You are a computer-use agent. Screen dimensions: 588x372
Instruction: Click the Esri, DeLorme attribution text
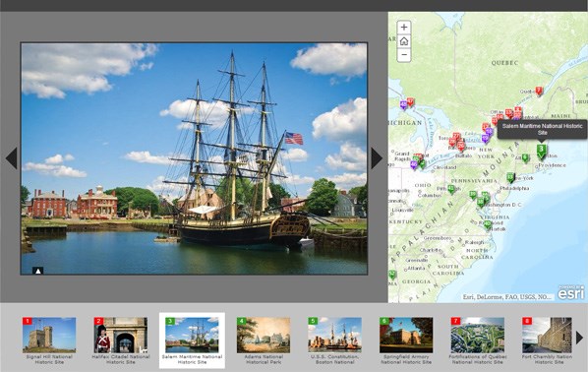[507, 297]
